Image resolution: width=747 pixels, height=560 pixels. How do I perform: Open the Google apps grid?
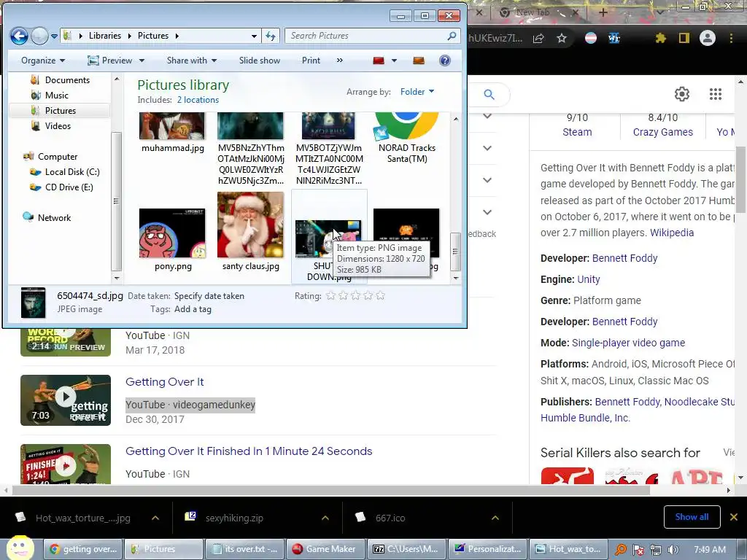coord(716,94)
